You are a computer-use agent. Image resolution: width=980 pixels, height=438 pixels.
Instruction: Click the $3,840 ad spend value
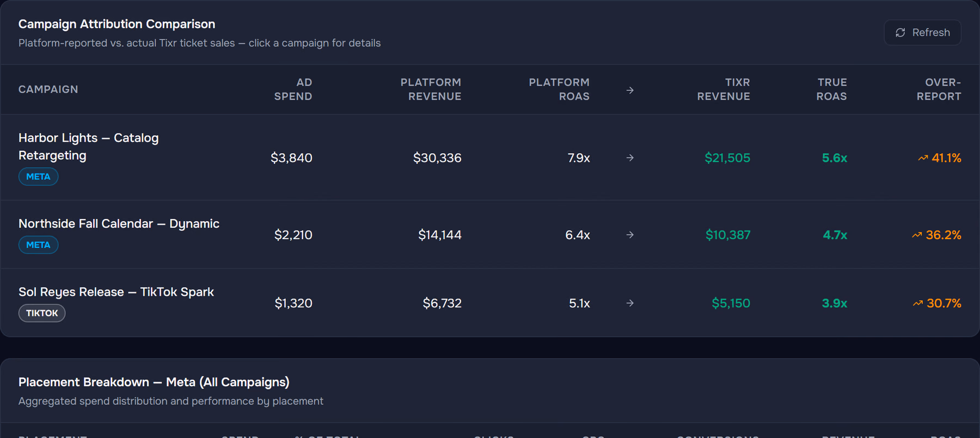point(291,158)
